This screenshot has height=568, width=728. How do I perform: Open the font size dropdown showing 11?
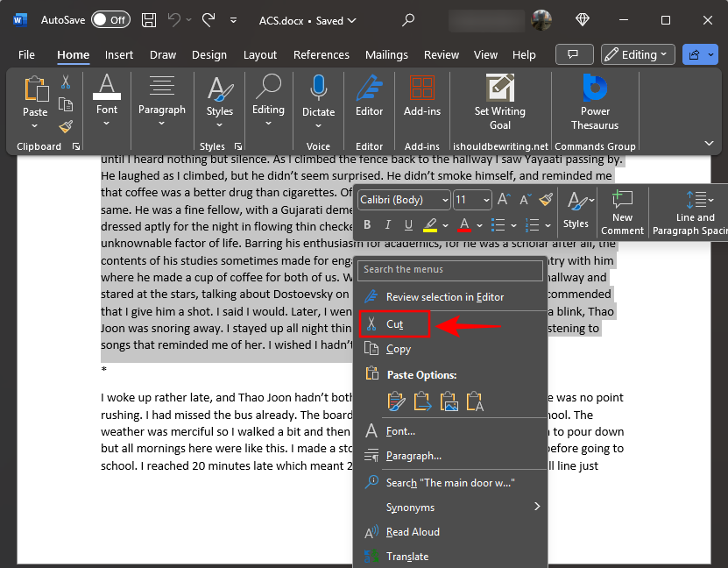(472, 200)
